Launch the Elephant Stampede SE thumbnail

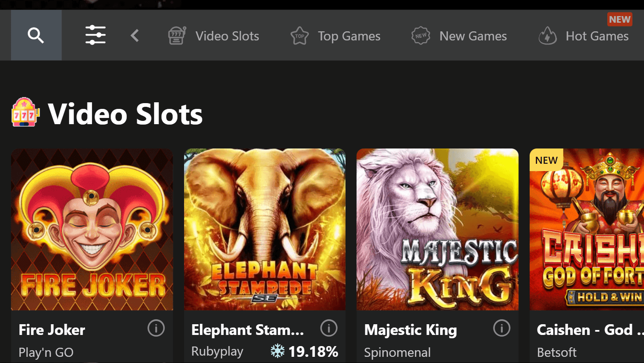265,229
